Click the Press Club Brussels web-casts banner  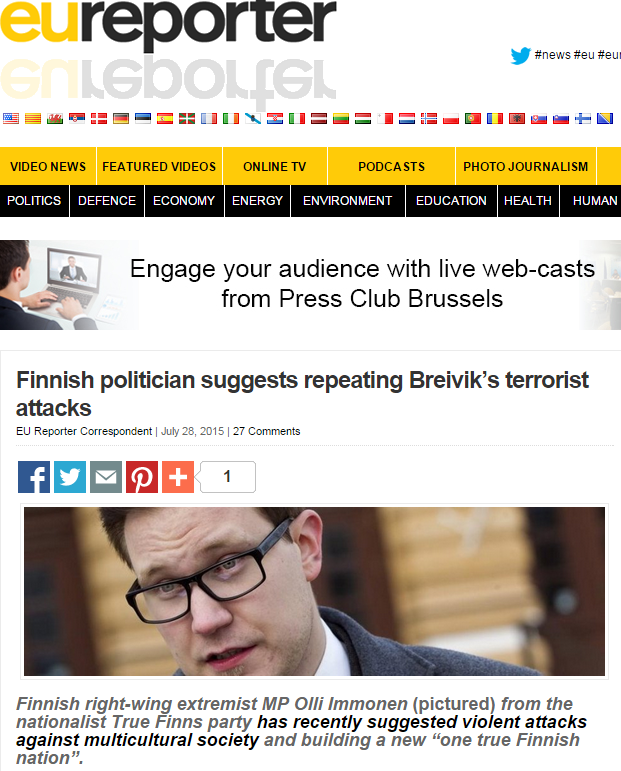(x=310, y=285)
